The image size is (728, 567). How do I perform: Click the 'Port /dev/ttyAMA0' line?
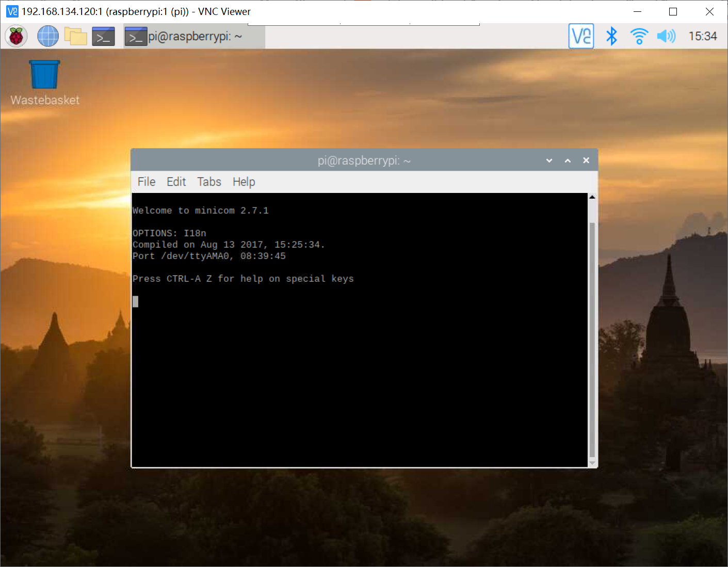click(209, 256)
